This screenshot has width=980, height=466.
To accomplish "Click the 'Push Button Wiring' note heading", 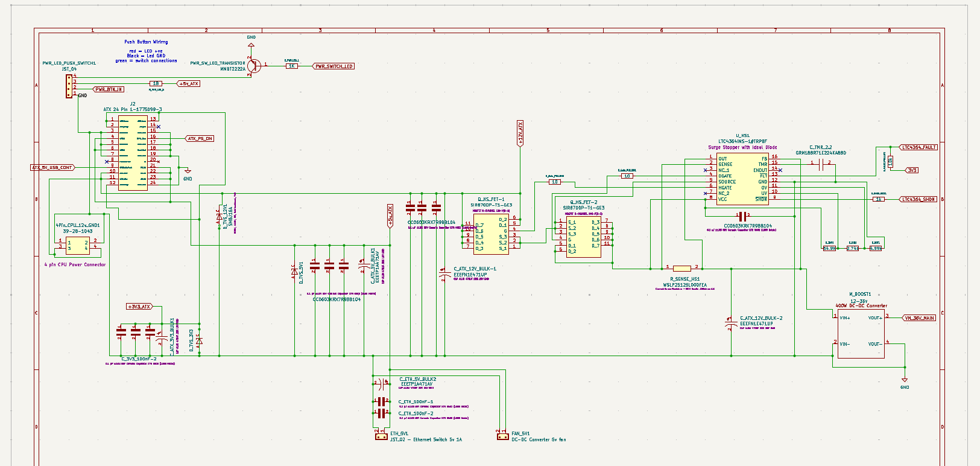I will [x=146, y=42].
